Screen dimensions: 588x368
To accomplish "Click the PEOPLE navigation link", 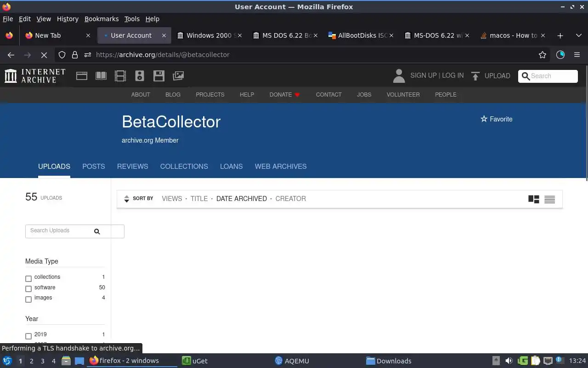I will pyautogui.click(x=446, y=95).
